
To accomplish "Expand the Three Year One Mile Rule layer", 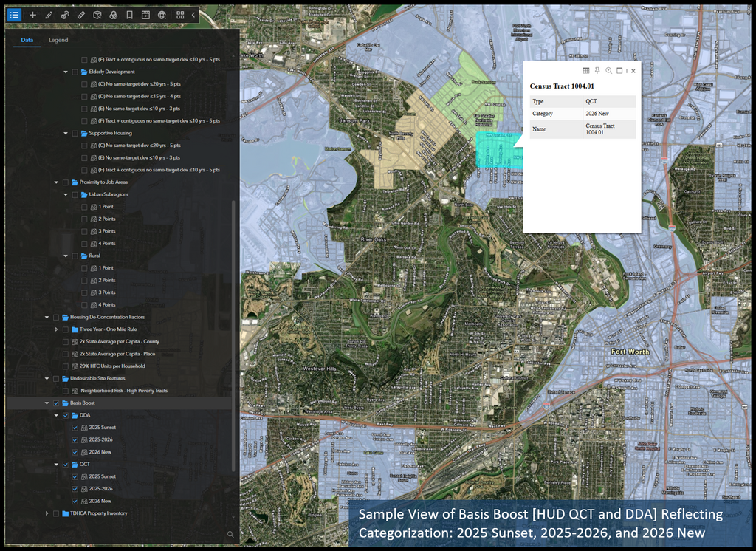I will 56,329.
